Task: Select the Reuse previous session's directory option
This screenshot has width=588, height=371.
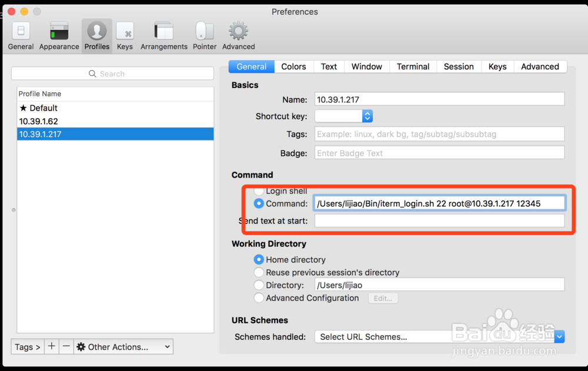Action: coord(259,272)
